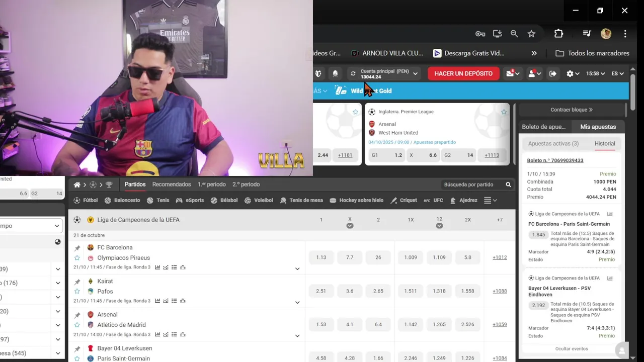The image size is (644, 362).
Task: Select the 1.er periodo tab
Action: 212,185
